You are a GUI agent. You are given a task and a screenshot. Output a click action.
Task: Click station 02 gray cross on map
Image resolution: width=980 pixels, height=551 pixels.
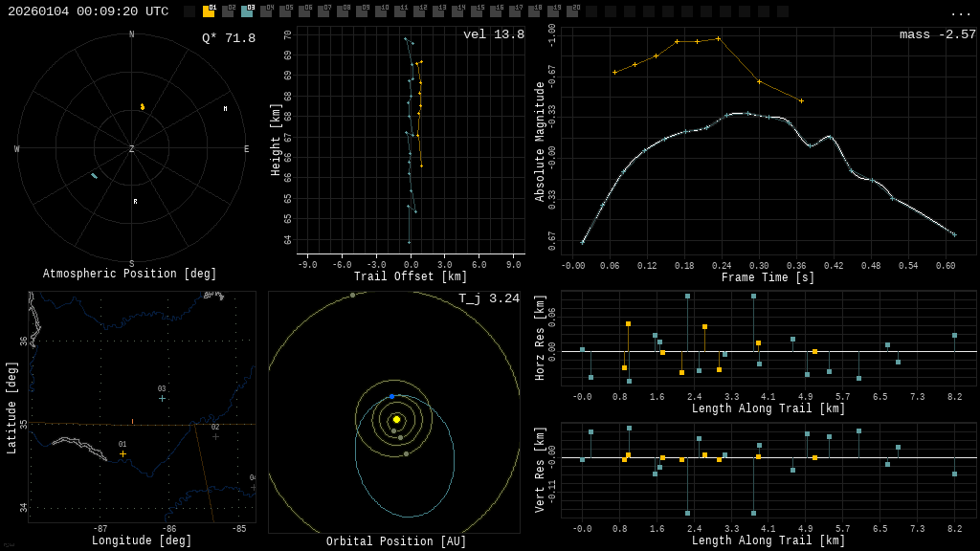click(x=215, y=436)
